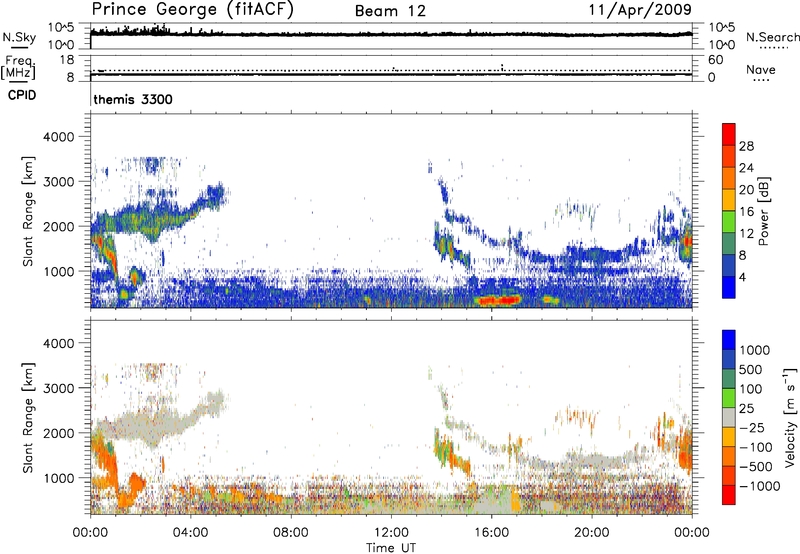This screenshot has width=800, height=554.
Task: Click the date label "11/Apr/2009"
Action: [640, 10]
